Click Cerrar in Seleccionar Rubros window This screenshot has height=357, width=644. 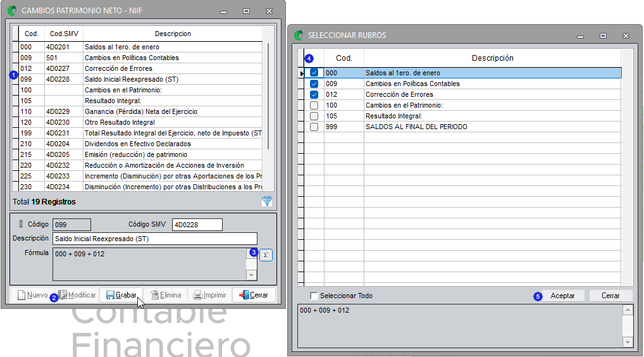click(610, 296)
